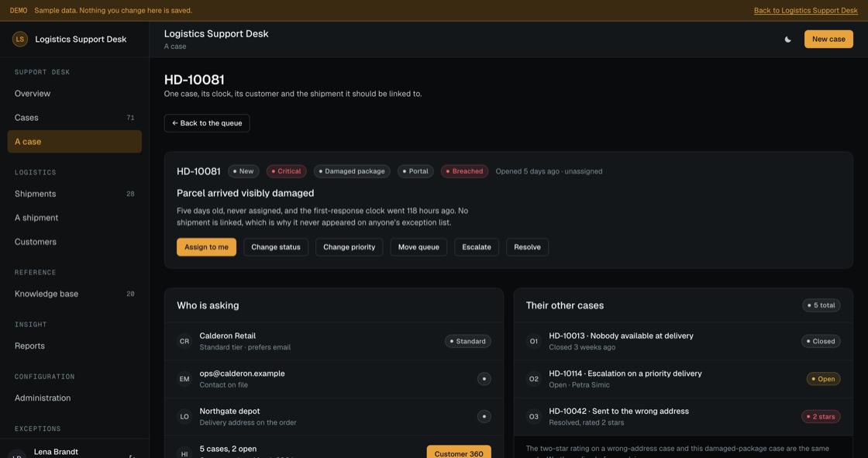Image resolution: width=868 pixels, height=458 pixels.
Task: Go to Shipments in sidebar
Action: click(74, 194)
